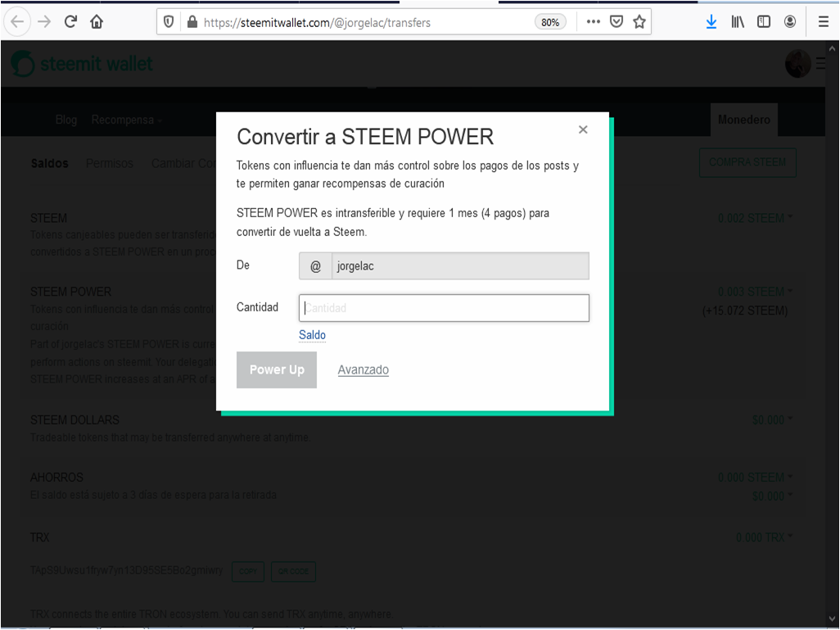Click the COMPRA STEEM button
The height and width of the screenshot is (630, 840).
coord(747,162)
